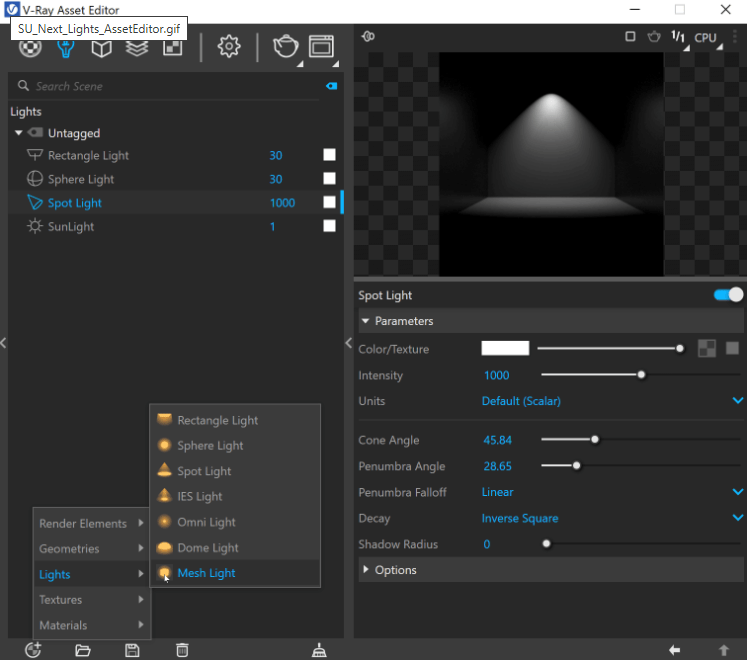Collapse the Untagged group

pyautogui.click(x=19, y=133)
